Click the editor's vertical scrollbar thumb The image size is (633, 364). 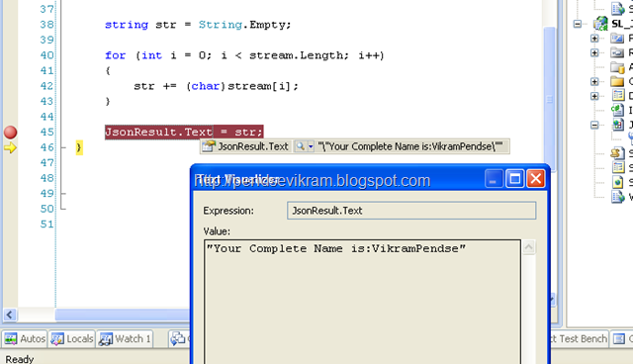click(549, 99)
